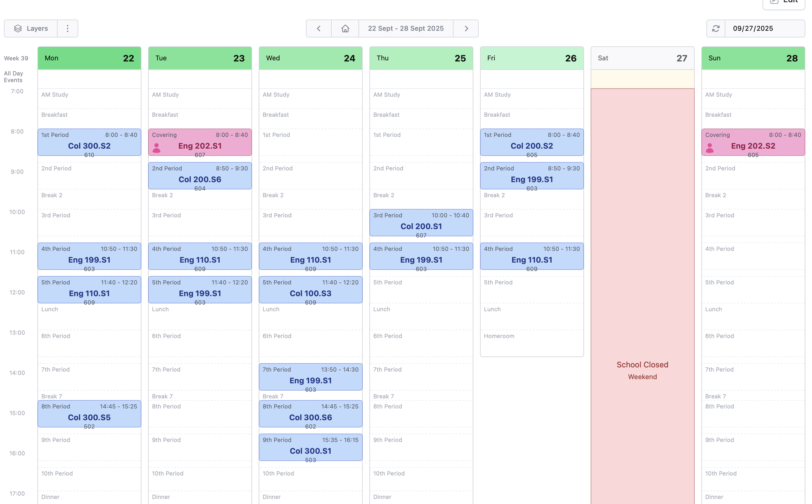This screenshot has width=812, height=504.
Task: Click the home icon for current week
Action: tap(345, 29)
